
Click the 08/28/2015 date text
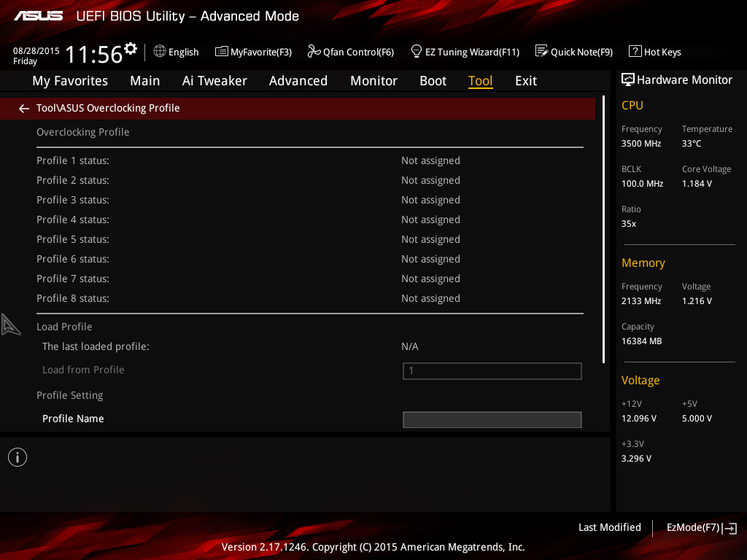tap(36, 50)
